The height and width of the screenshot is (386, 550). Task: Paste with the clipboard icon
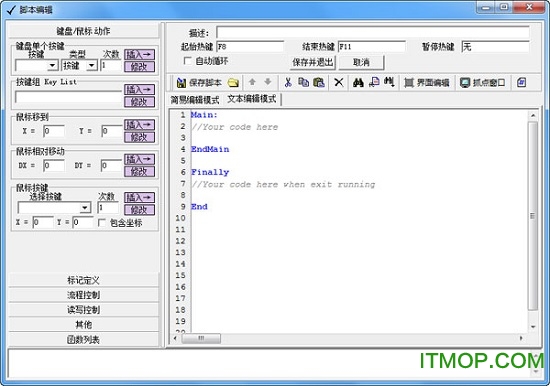tap(319, 82)
